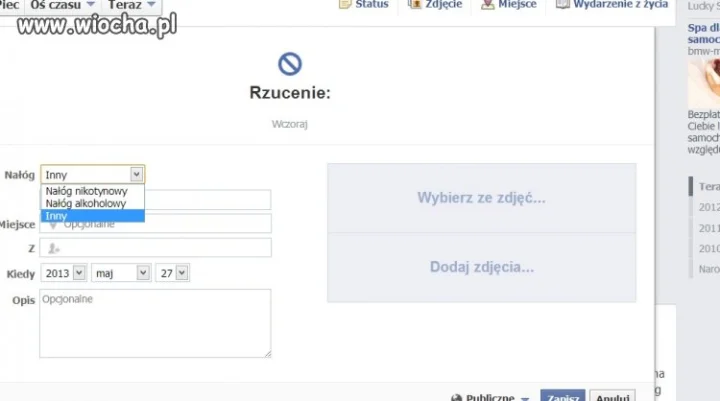Jump to 2010 in timeline sidebar
This screenshot has width=720, height=401.
[x=709, y=249]
